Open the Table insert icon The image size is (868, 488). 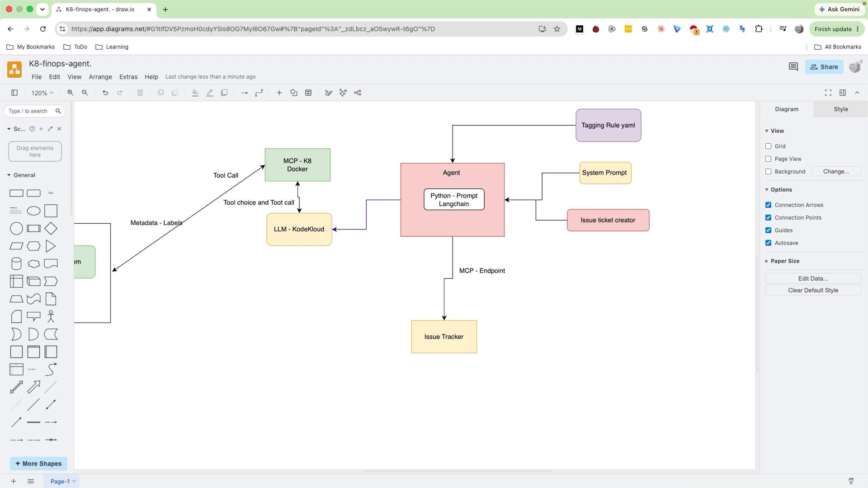(308, 93)
